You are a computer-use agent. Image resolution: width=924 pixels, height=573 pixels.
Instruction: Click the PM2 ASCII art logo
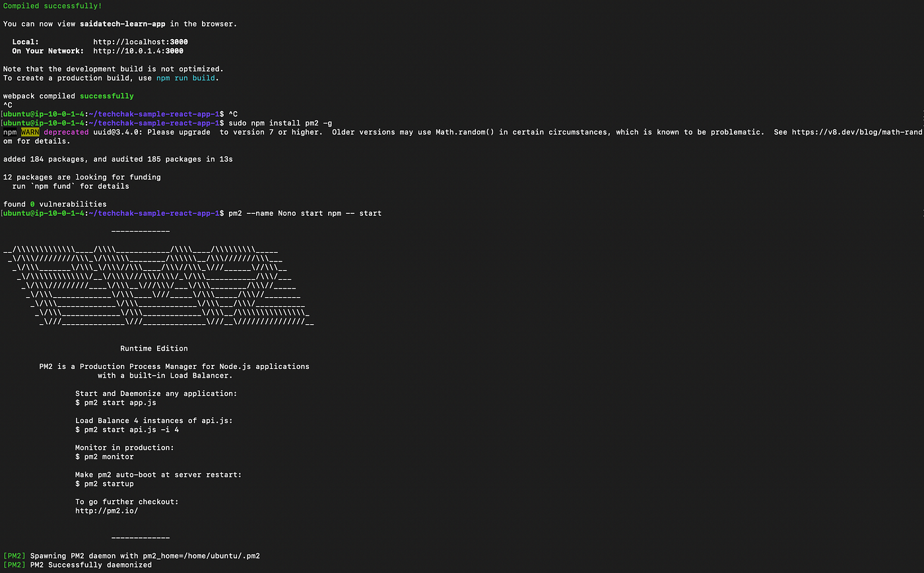coord(158,286)
